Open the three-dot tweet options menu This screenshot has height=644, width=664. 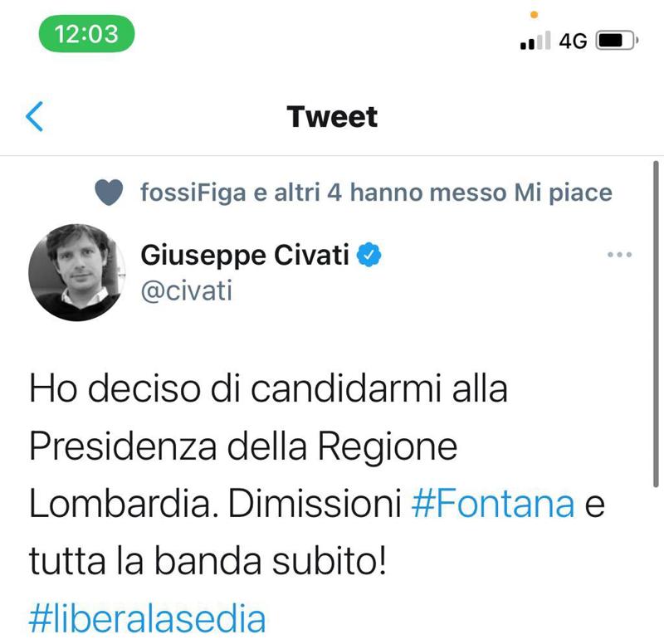coord(619,255)
